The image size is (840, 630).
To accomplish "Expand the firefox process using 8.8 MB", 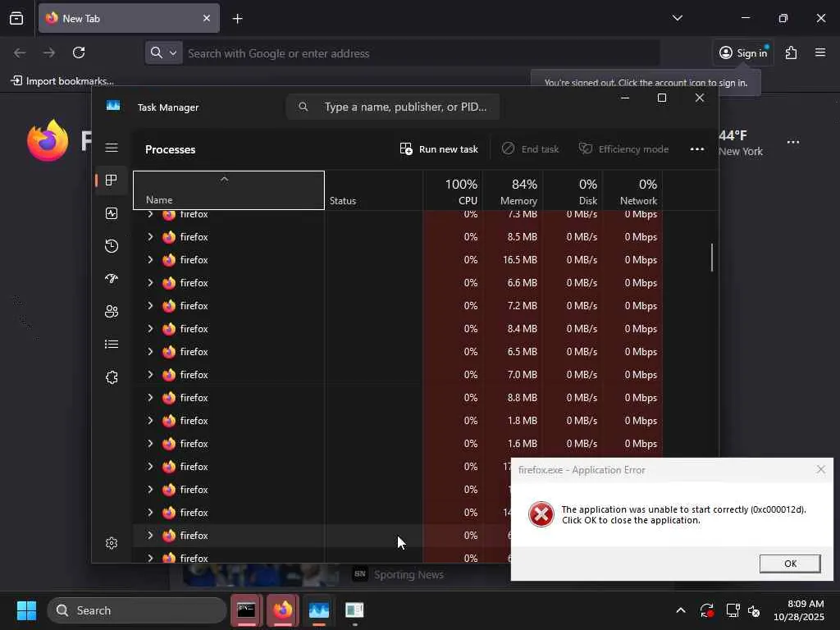I will coord(151,398).
